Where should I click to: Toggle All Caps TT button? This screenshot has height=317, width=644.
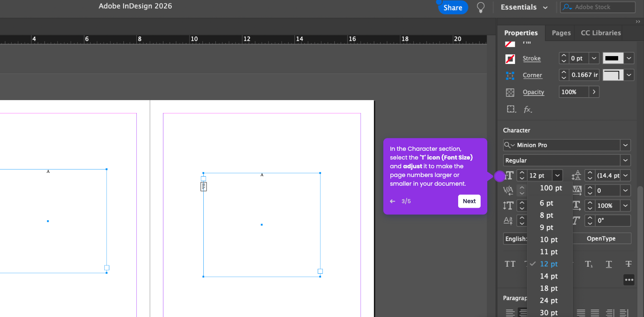coord(510,264)
